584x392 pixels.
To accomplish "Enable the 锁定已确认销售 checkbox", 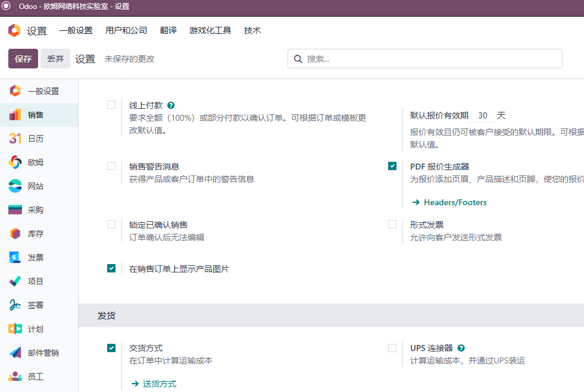I will click(x=111, y=224).
